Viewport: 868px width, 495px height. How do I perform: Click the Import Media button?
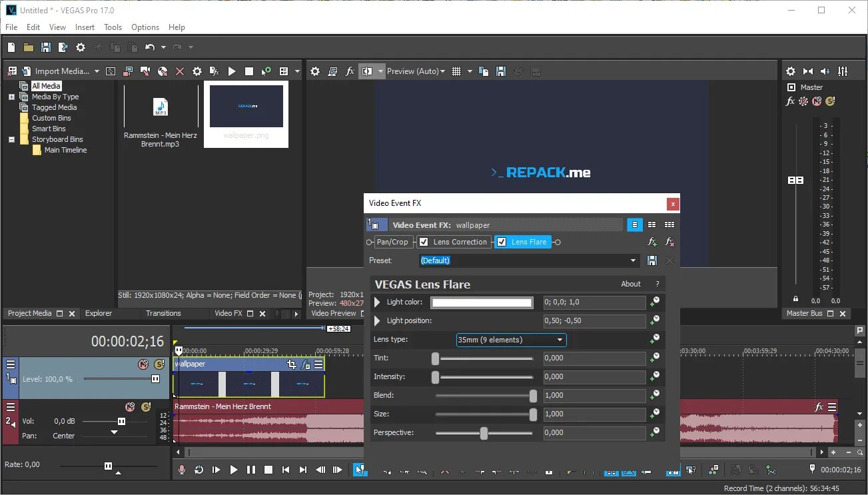pyautogui.click(x=63, y=71)
